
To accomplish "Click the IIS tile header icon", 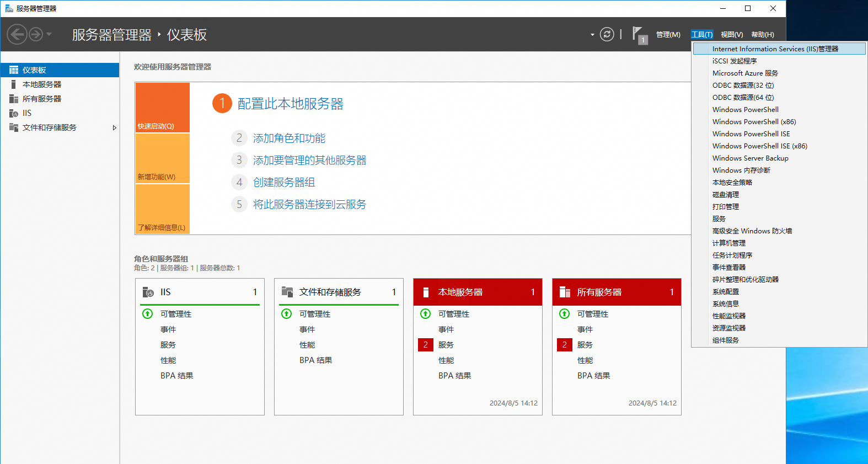I will pos(148,292).
